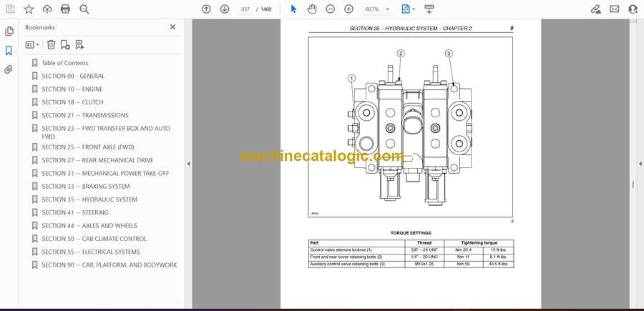Open the Attachments paperclip panel
The width and height of the screenshot is (644, 311).
coord(9,69)
